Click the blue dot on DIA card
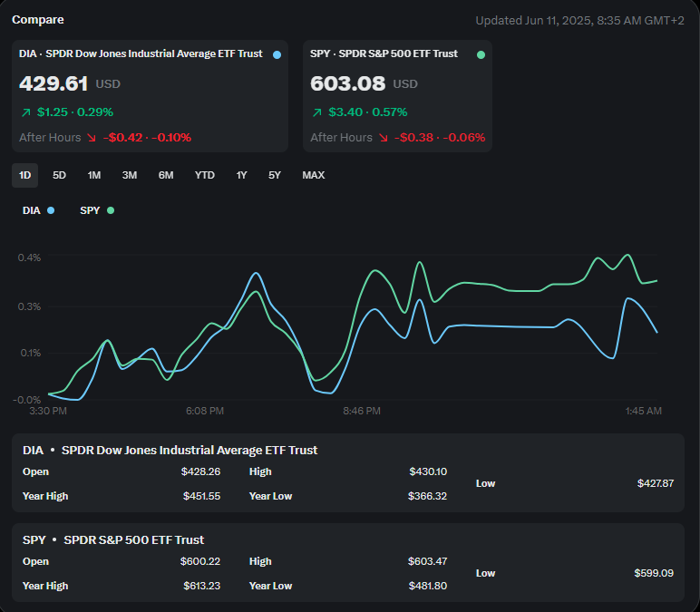Image resolution: width=700 pixels, height=612 pixels. pyautogui.click(x=277, y=55)
